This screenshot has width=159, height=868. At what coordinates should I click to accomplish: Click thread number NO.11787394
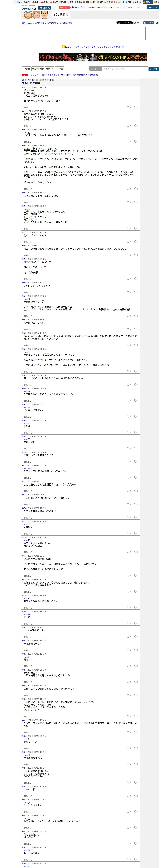point(28,80)
